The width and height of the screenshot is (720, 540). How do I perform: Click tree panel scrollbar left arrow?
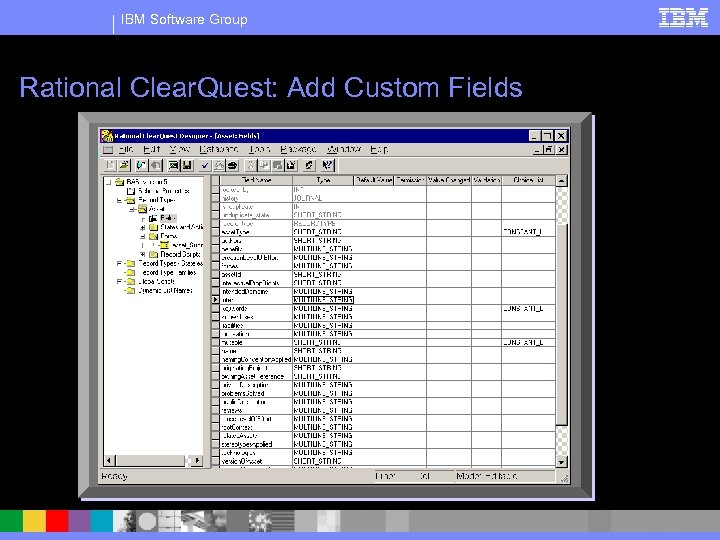pyautogui.click(x=109, y=460)
